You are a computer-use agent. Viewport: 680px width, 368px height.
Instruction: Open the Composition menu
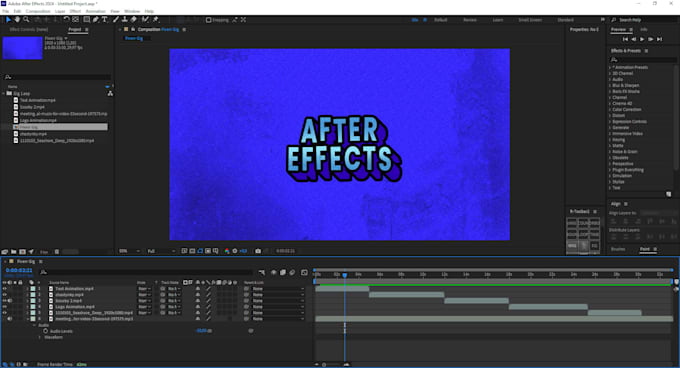coord(38,11)
